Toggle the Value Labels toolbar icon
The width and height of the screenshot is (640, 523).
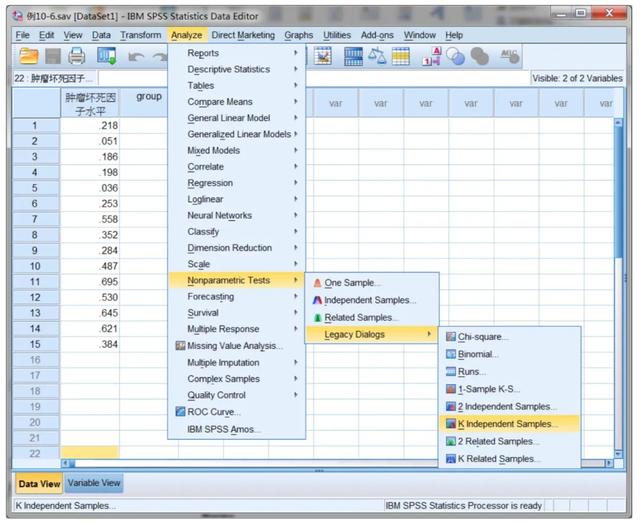click(x=431, y=56)
